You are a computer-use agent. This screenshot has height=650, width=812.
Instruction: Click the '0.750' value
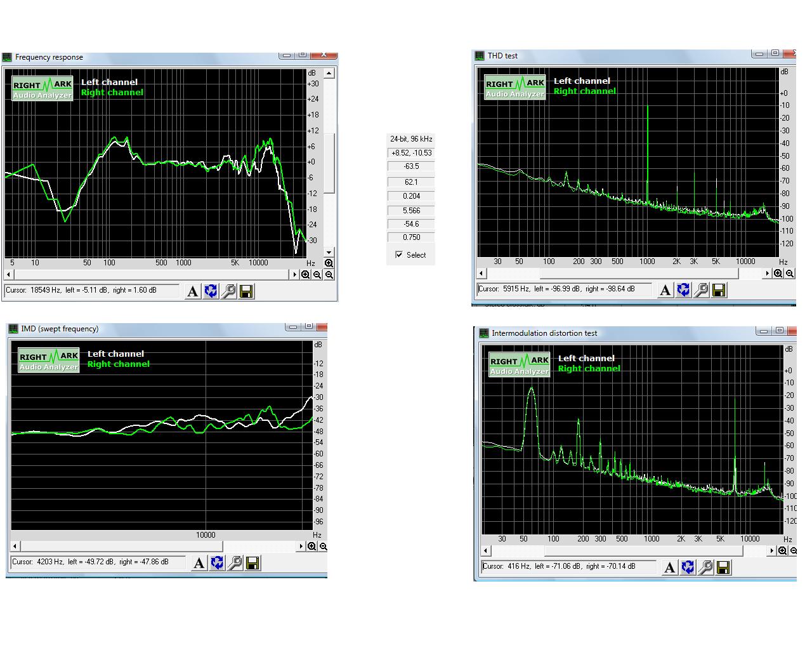[411, 237]
